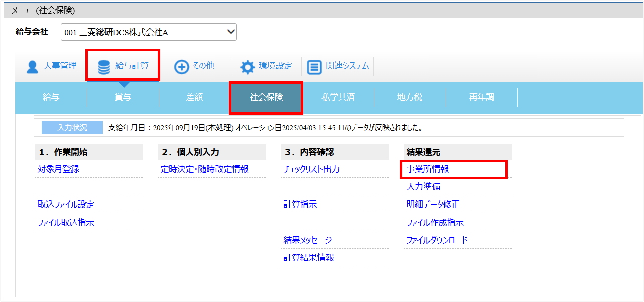Click the 給与会社 field label
The width and height of the screenshot is (644, 302).
(32, 31)
